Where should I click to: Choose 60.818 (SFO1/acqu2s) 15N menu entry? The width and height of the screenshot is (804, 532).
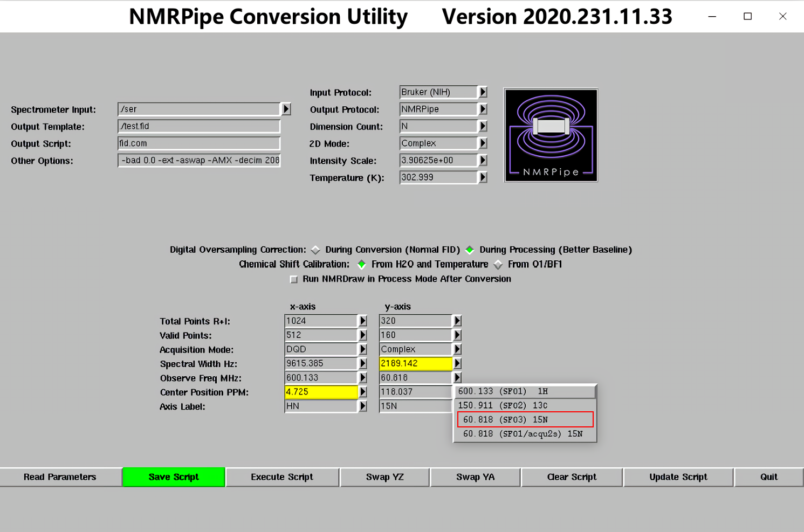coord(525,434)
